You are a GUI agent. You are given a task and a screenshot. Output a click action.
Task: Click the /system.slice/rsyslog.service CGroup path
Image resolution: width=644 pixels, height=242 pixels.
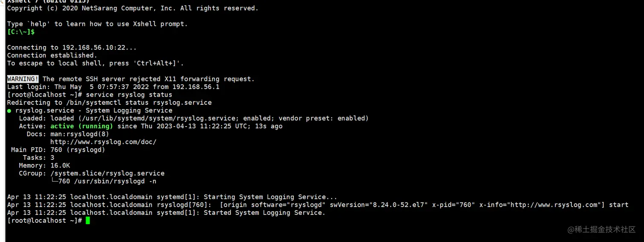(107, 173)
